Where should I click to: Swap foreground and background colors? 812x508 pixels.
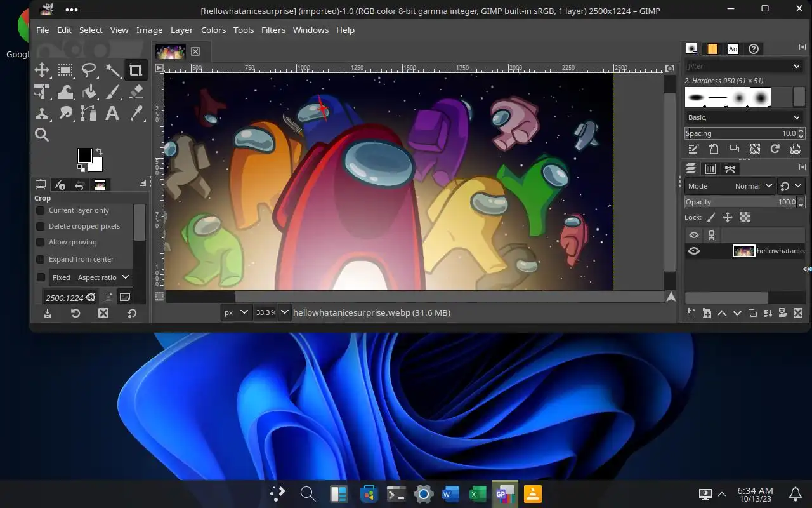[x=99, y=152]
